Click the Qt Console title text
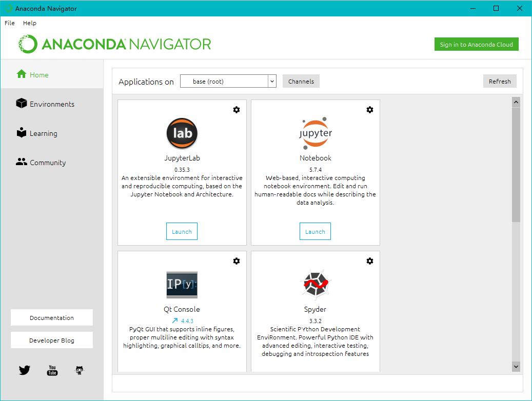Viewport: 532px width, 401px height. [x=182, y=309]
